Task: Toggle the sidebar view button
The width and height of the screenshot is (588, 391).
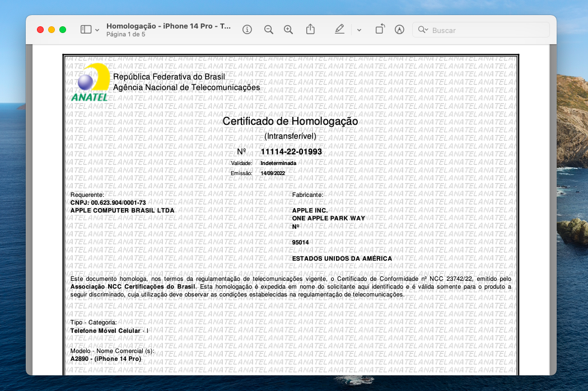Action: 86,30
